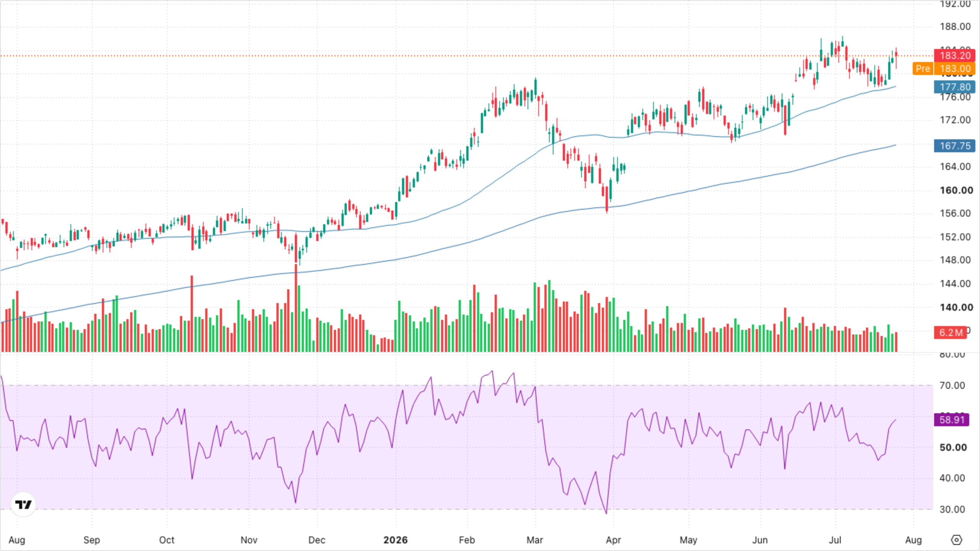Click the 164.00 price axis label

955,166
